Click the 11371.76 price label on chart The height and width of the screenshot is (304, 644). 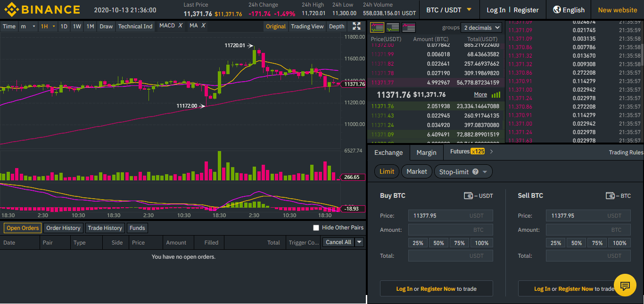tap(354, 84)
